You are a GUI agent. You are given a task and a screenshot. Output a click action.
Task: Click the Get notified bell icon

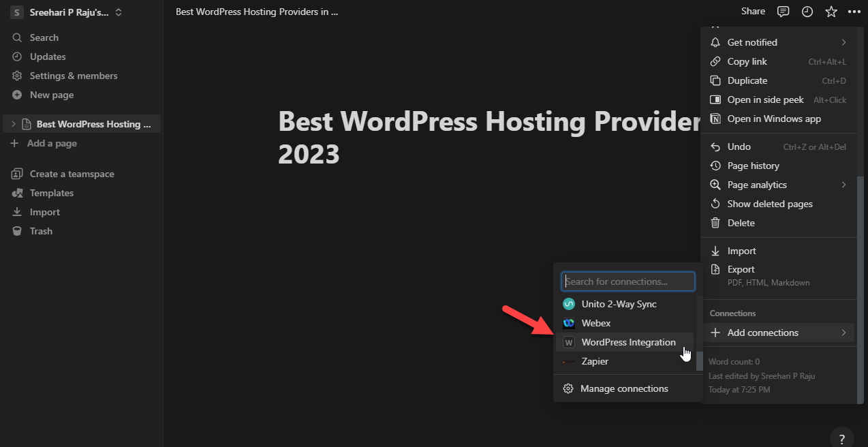coord(715,42)
